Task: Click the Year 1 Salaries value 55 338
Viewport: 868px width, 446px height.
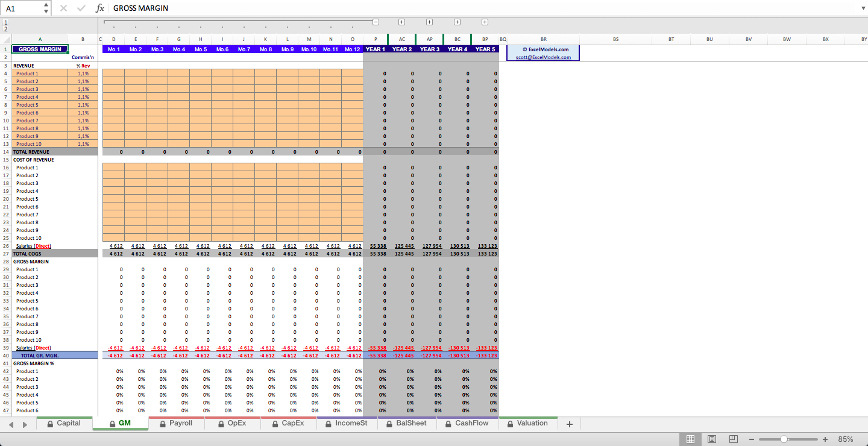Action: pos(378,246)
